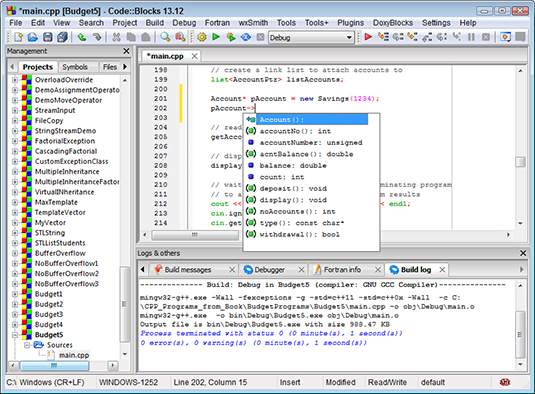Click the Open file toolbar icon
Screen dimensions: 535x394
(33, 37)
